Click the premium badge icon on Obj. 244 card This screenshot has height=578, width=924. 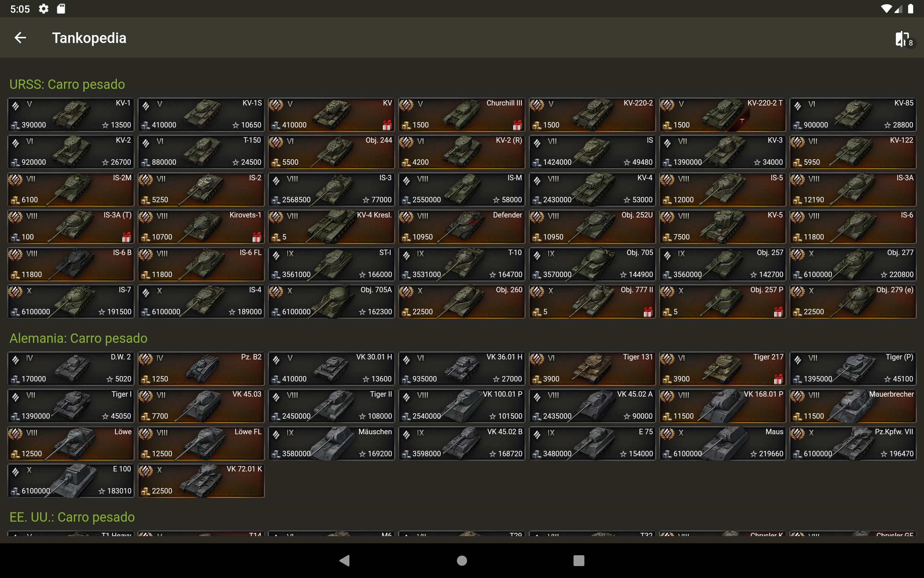(276, 142)
